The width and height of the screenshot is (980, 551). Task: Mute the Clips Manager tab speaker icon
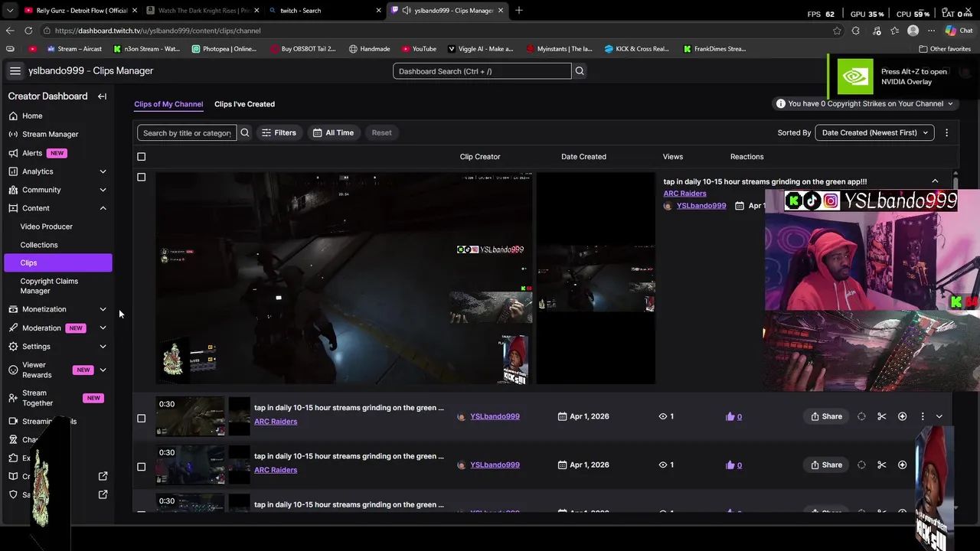407,11
